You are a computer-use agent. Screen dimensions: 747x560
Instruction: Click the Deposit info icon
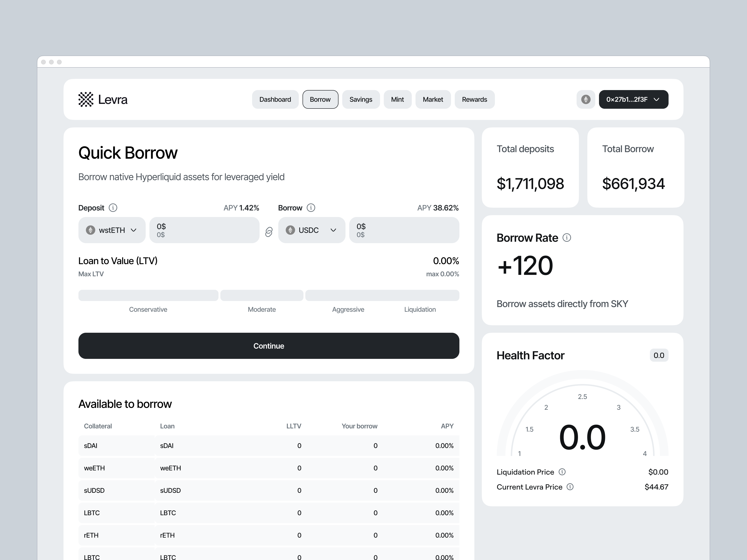113,208
